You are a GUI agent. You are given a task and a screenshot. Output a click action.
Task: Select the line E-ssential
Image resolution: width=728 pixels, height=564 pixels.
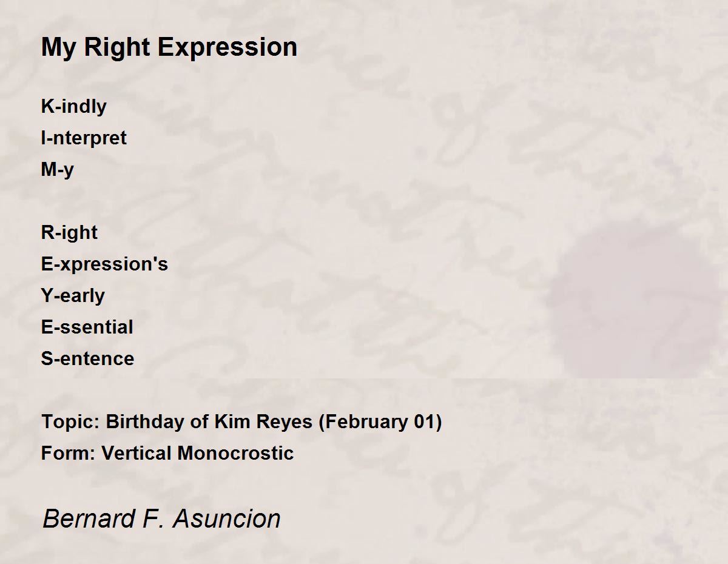tap(87, 327)
